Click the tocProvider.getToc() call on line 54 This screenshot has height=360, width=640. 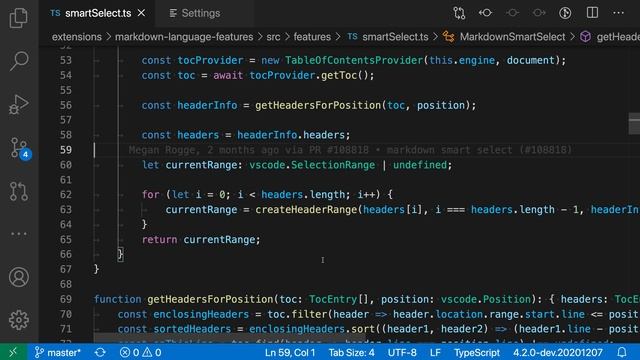click(311, 76)
